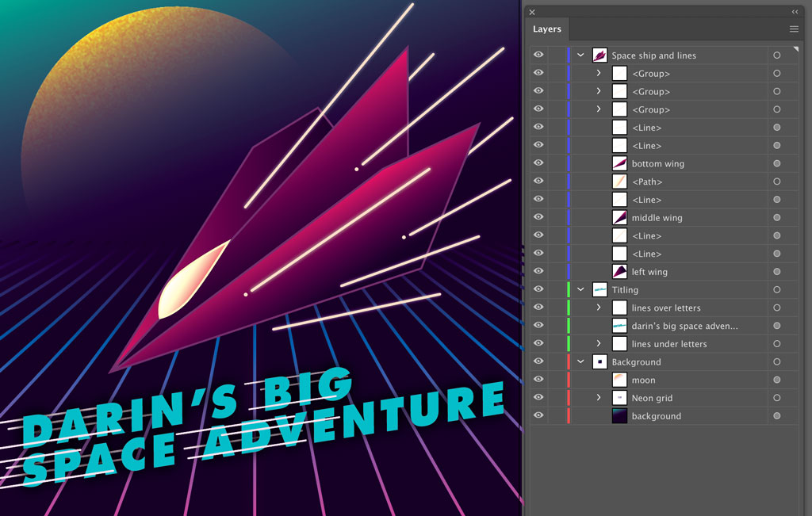Click the 'DARIN'S BIG' title text on canvas
Image resolution: width=812 pixels, height=516 pixels.
pos(189,409)
